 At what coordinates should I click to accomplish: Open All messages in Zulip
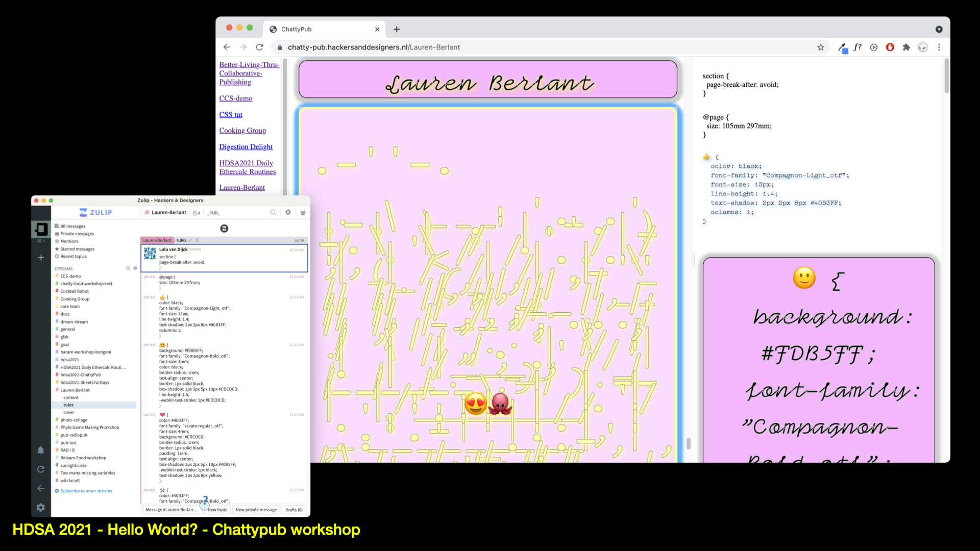[72, 226]
